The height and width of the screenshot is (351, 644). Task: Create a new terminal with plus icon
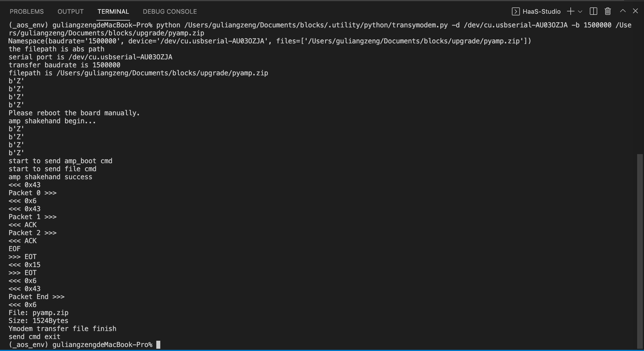[x=571, y=11]
